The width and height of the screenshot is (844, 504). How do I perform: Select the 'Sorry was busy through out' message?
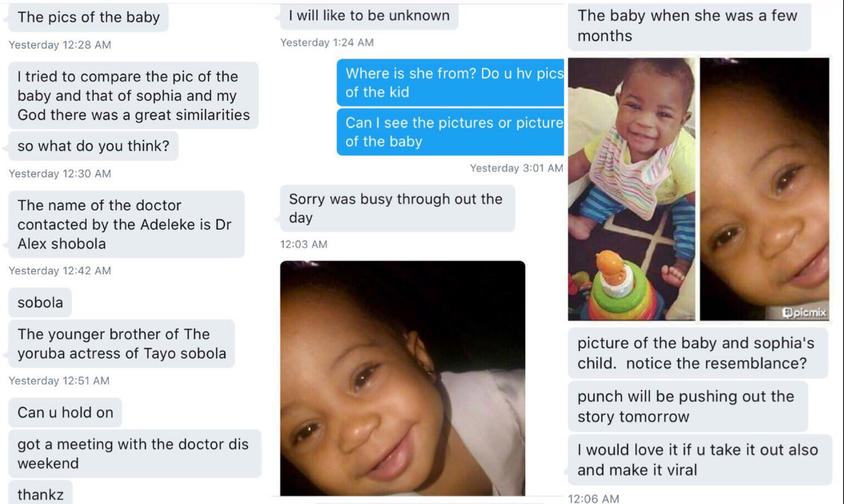point(397,209)
